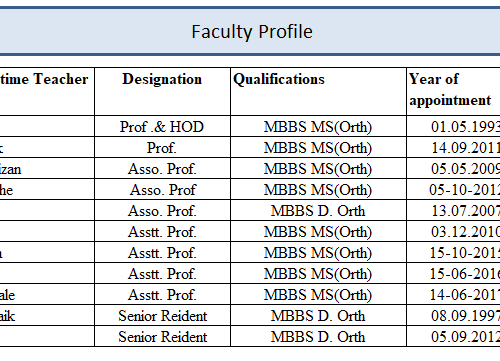Select Senior Reident cell beside 08.09.1997
This screenshot has height=361, width=500.
162,315
